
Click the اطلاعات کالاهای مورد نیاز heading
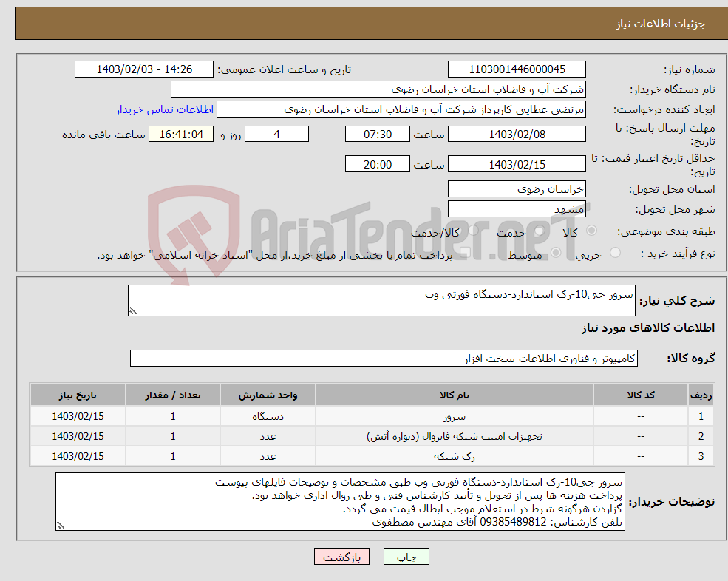tap(648, 328)
